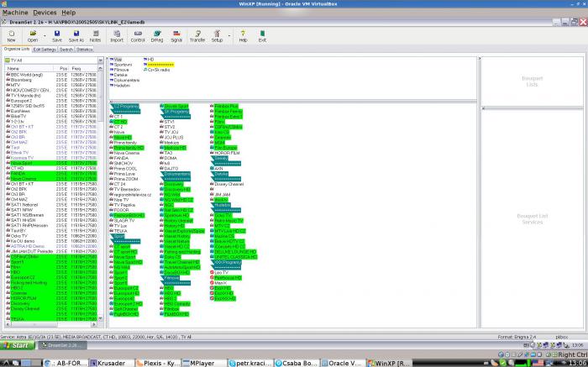The image size is (588, 367).
Task: Open the Devices menu of VirtualBox
Action: (45, 13)
